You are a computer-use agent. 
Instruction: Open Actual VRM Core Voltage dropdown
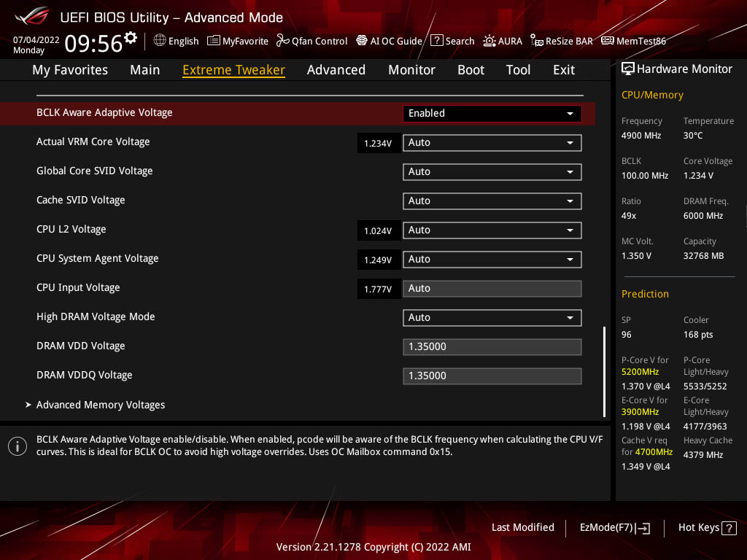point(492,143)
